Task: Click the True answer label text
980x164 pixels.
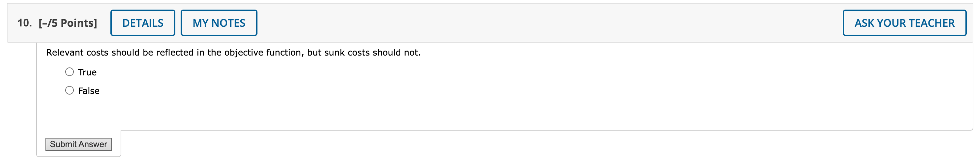Action: 87,72
